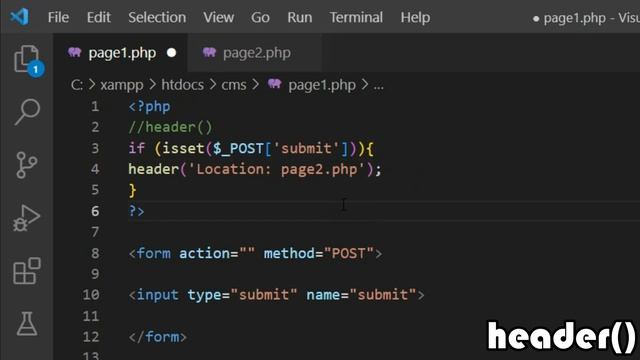Open the Extensions view icon

tap(27, 271)
